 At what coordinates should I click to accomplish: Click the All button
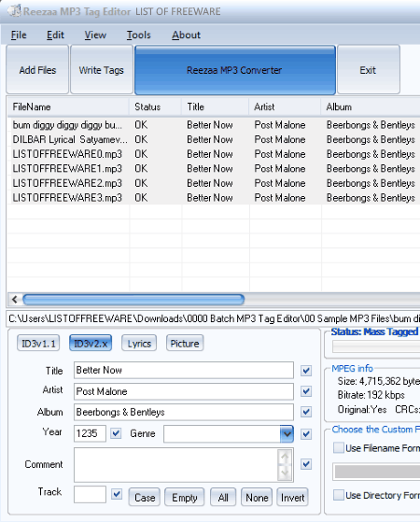(x=223, y=498)
